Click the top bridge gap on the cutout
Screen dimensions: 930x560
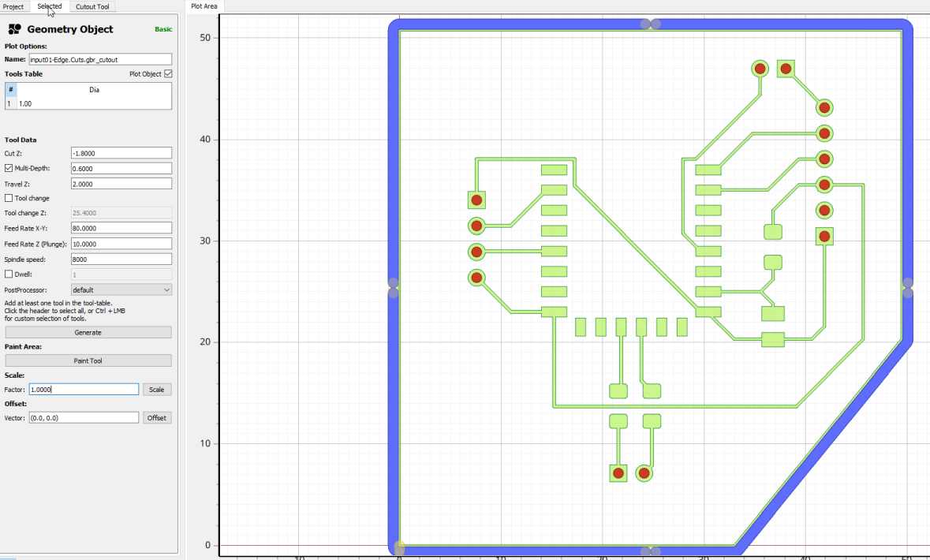651,24
